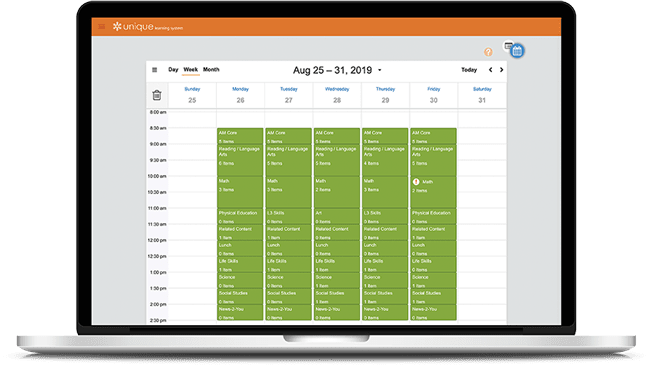Go to the next week arrow
The height and width of the screenshot is (365, 651).
click(x=502, y=70)
